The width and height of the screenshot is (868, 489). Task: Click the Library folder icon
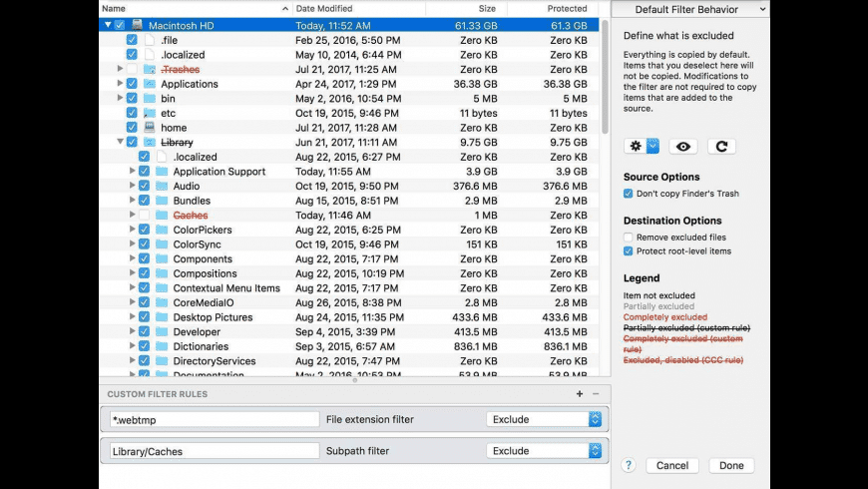coord(150,142)
